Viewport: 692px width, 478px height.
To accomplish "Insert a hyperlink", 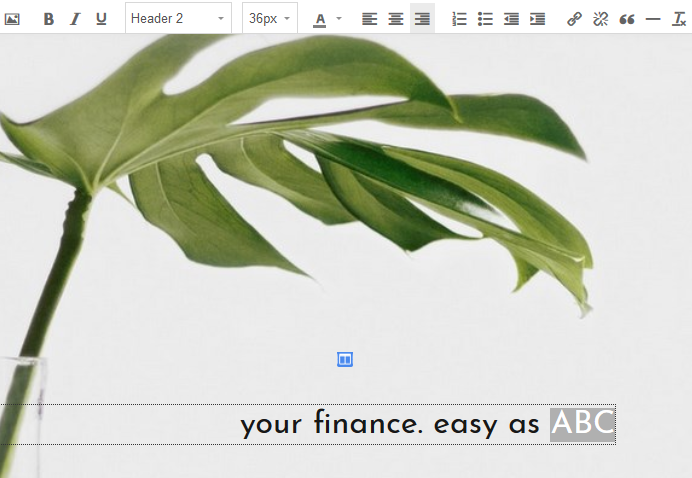I will [574, 19].
